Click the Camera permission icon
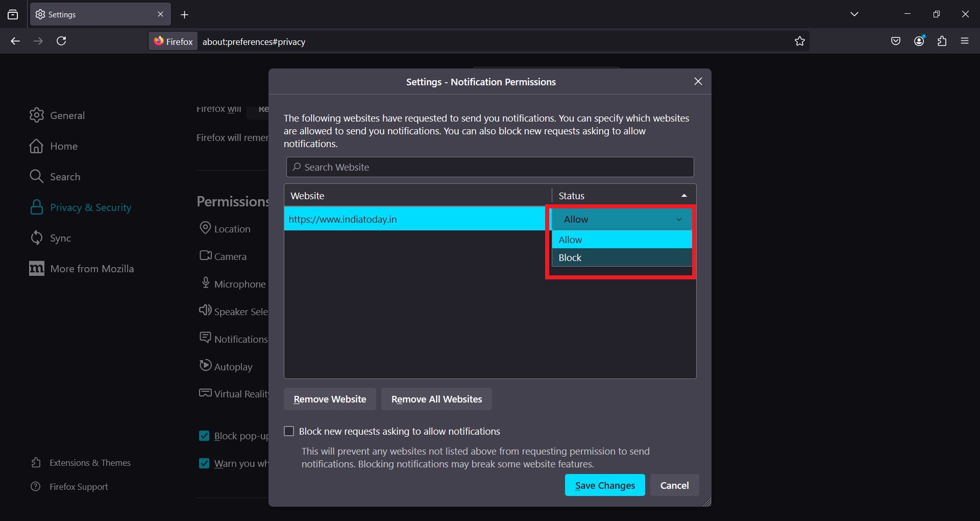This screenshot has width=980, height=521. click(205, 255)
